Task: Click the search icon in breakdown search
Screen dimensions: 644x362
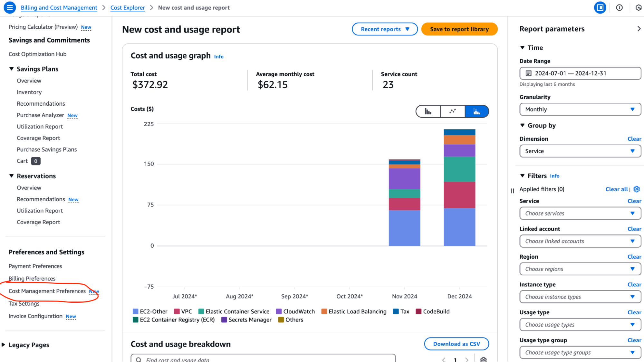Action: point(139,359)
